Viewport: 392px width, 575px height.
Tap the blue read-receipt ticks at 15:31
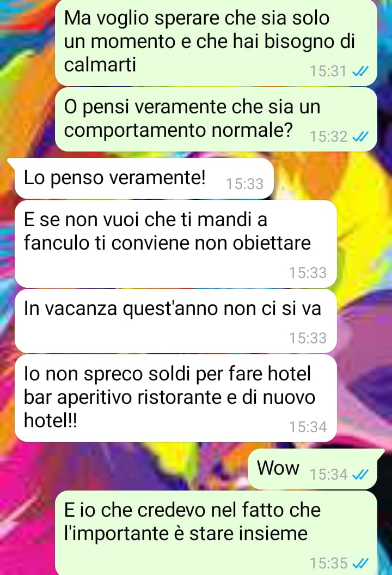(360, 71)
